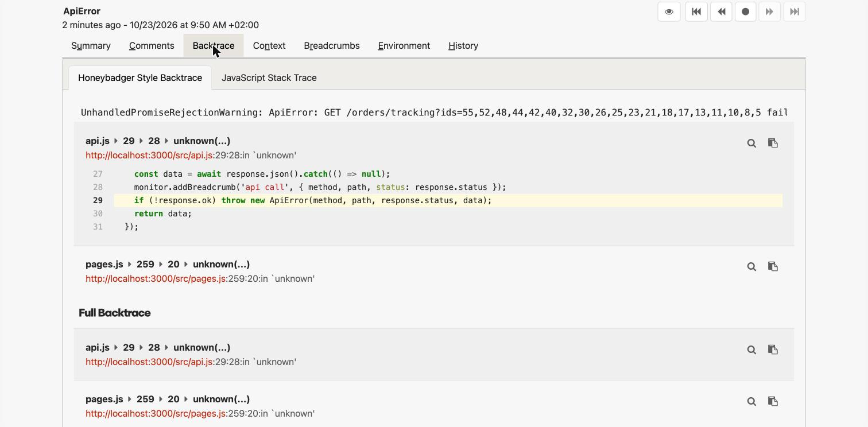Switch to JavaScript Stack Trace sub-tab
868x427 pixels.
(269, 77)
